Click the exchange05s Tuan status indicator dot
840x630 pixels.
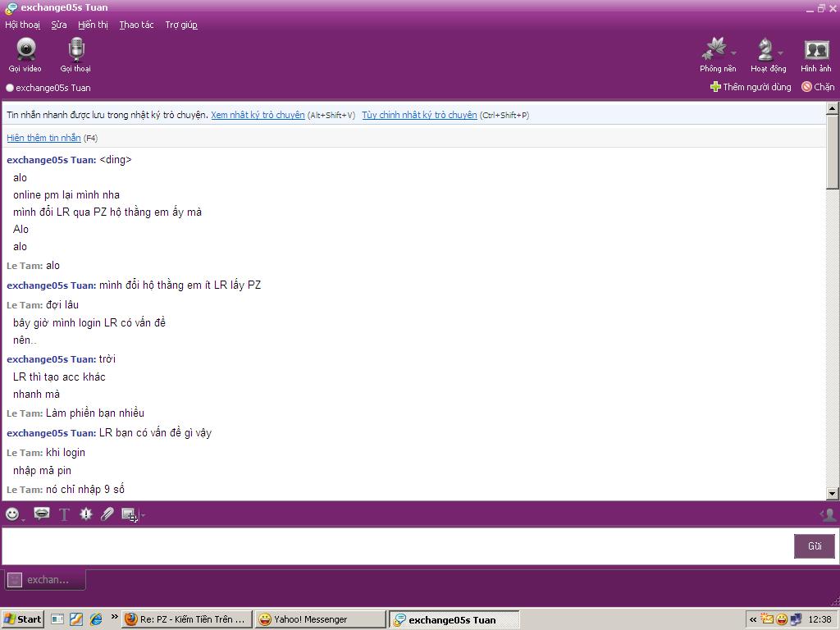10,88
